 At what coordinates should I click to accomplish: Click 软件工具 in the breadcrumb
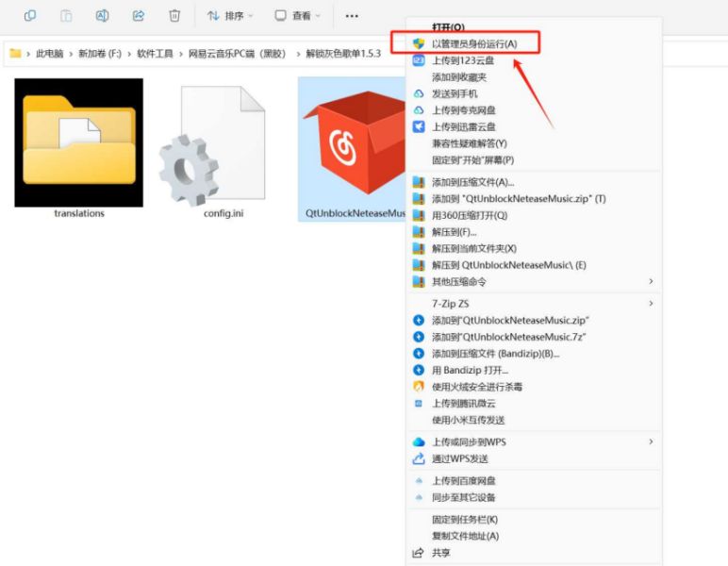tap(155, 54)
